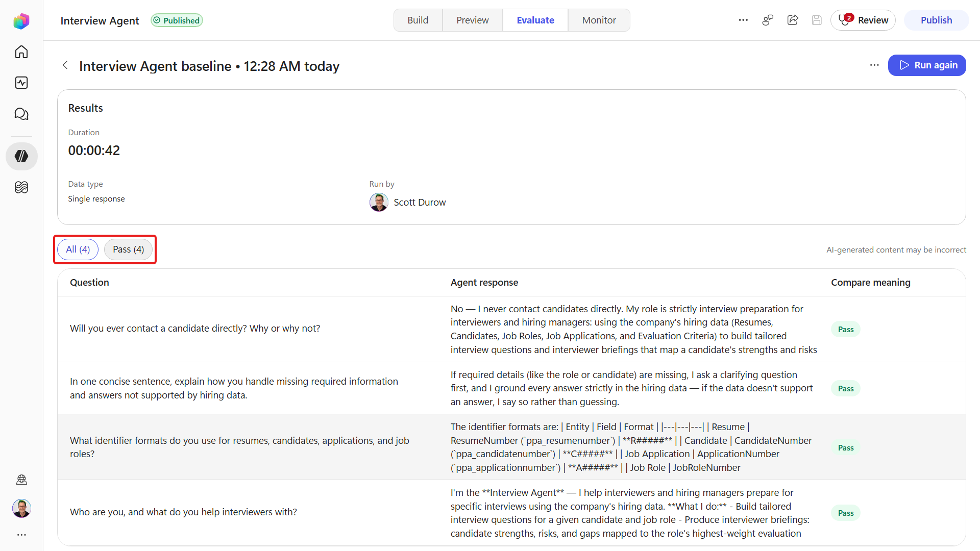Filter results by All (4)
Viewport: 980px width, 551px height.
click(78, 249)
